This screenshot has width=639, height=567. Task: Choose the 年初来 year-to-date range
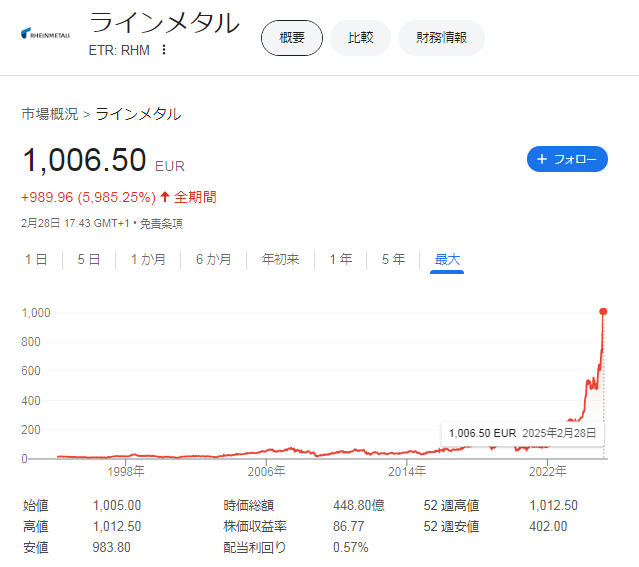280,259
